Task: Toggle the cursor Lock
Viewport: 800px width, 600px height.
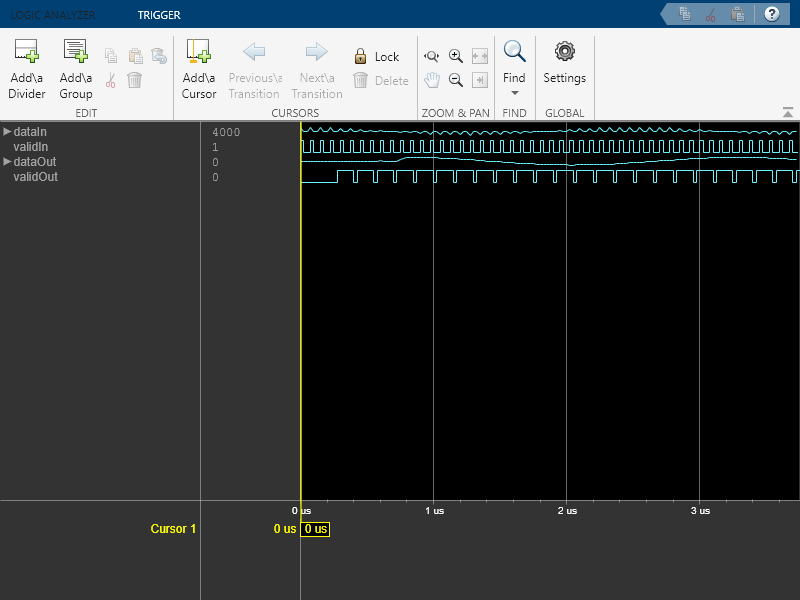Action: pos(376,57)
